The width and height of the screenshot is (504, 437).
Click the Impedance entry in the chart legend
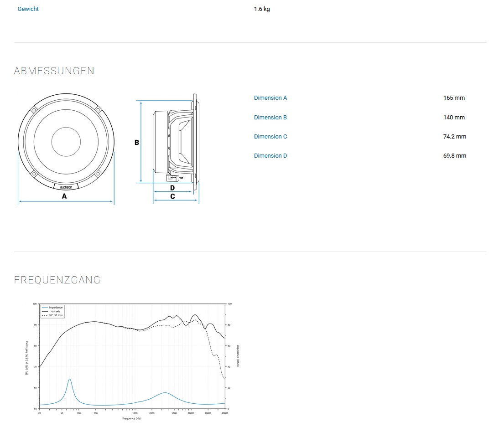tap(56, 308)
